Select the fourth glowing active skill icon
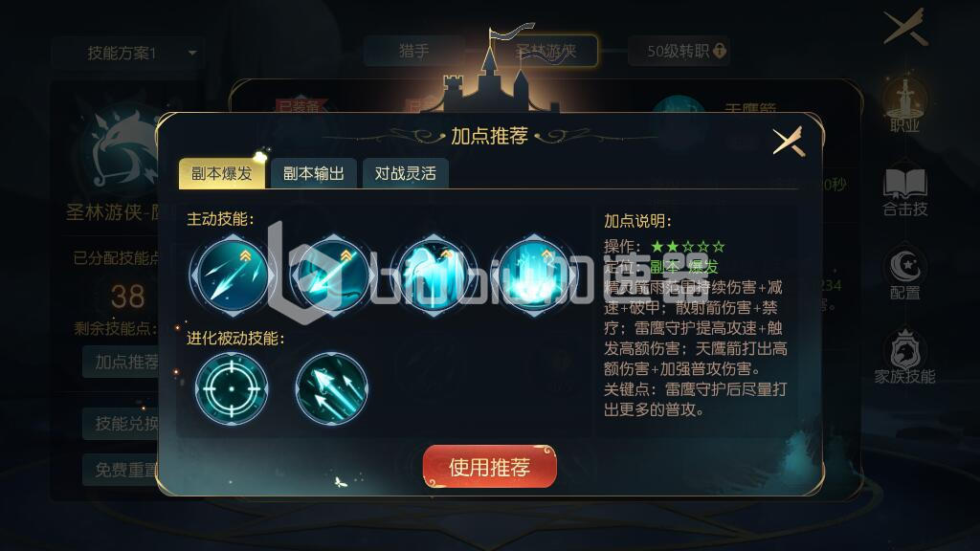Viewport: 980px width, 551px height. (x=533, y=275)
